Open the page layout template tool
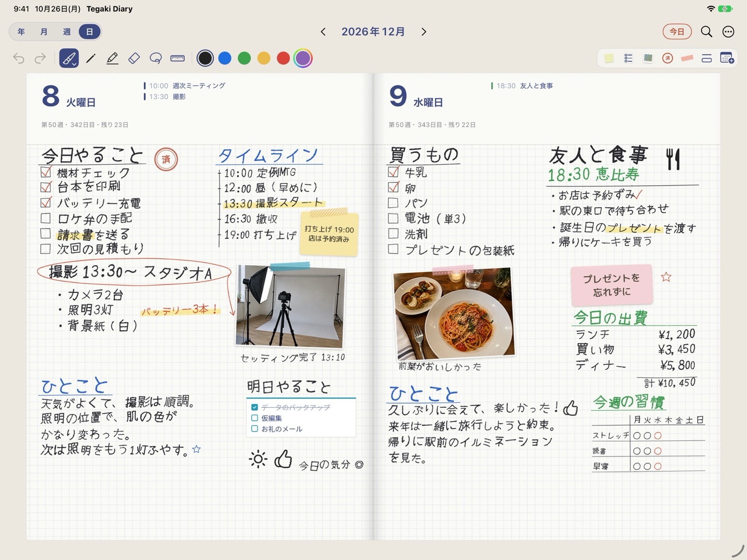The height and width of the screenshot is (560, 747). tap(707, 58)
